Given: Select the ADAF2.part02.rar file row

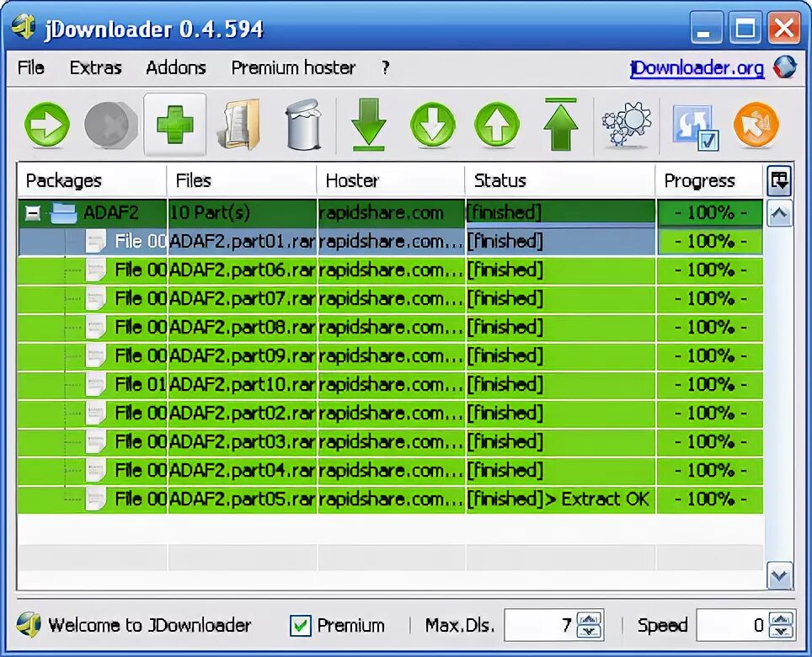Looking at the screenshot, I should click(x=391, y=414).
